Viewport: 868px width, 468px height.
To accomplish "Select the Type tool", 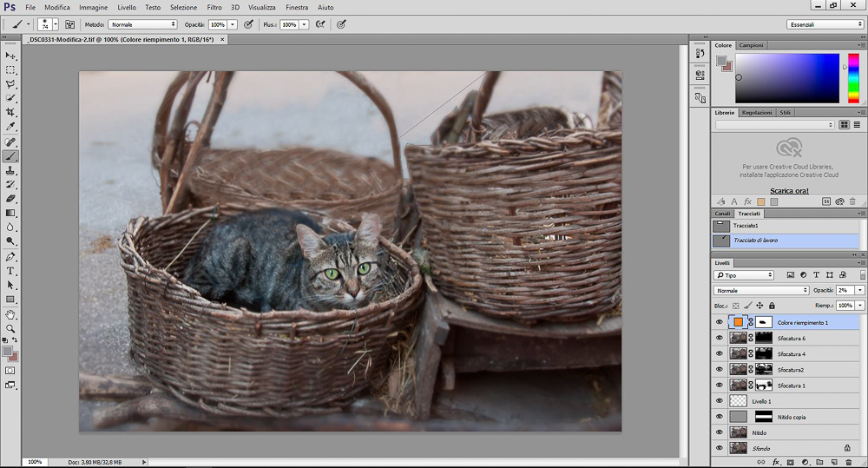I will (x=10, y=271).
